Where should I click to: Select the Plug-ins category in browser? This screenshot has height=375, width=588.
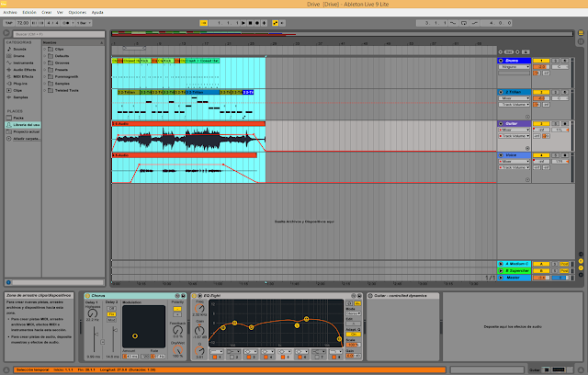click(20, 84)
